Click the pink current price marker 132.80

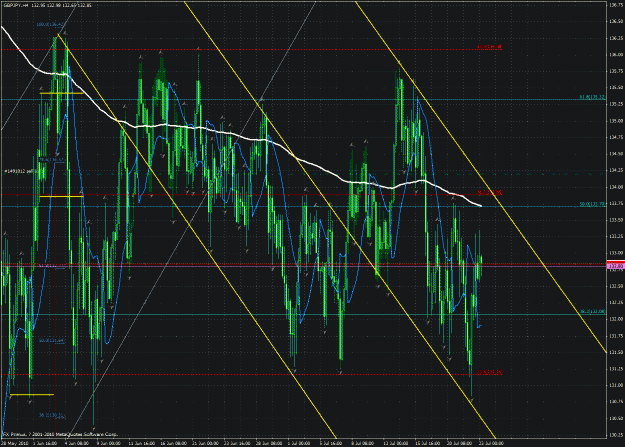[x=616, y=266]
